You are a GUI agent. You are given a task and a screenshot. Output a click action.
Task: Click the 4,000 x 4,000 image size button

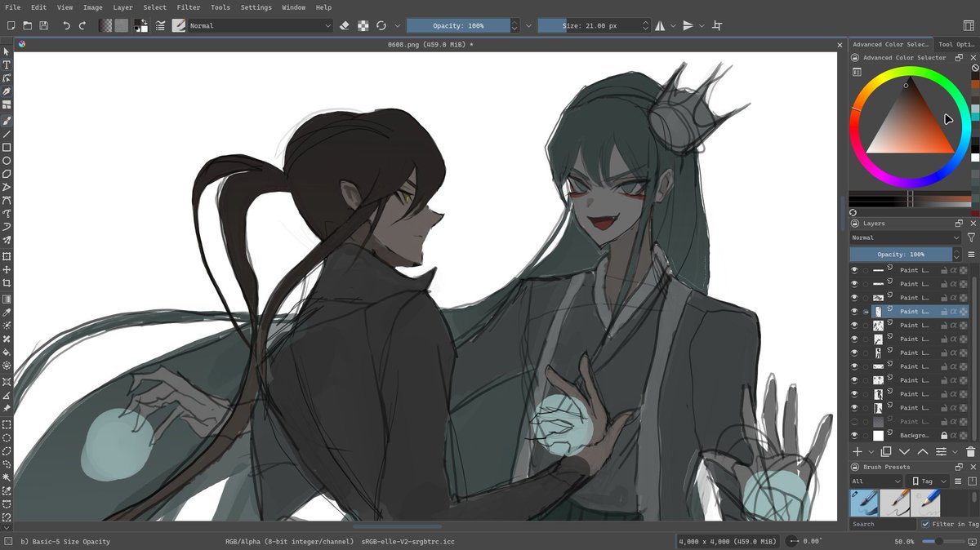coord(726,541)
